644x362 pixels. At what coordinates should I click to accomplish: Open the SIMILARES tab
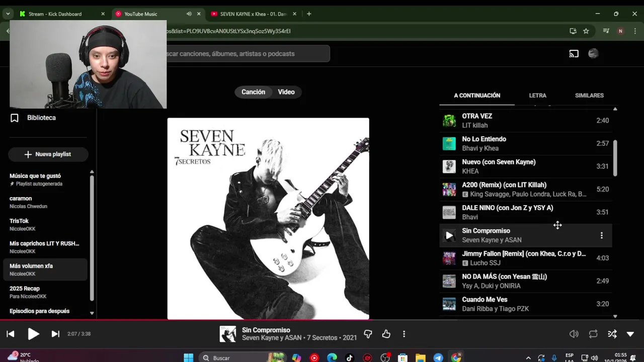[589, 96]
